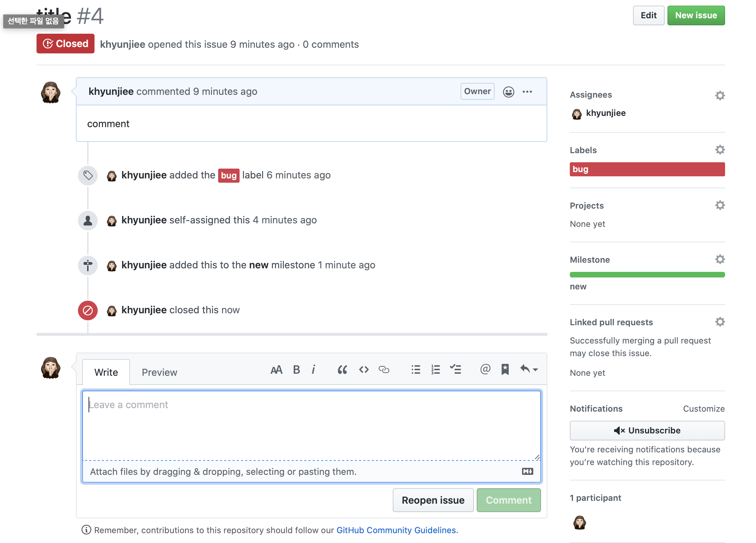Click the italic formatting icon
This screenshot has height=543, width=756.
(x=313, y=369)
